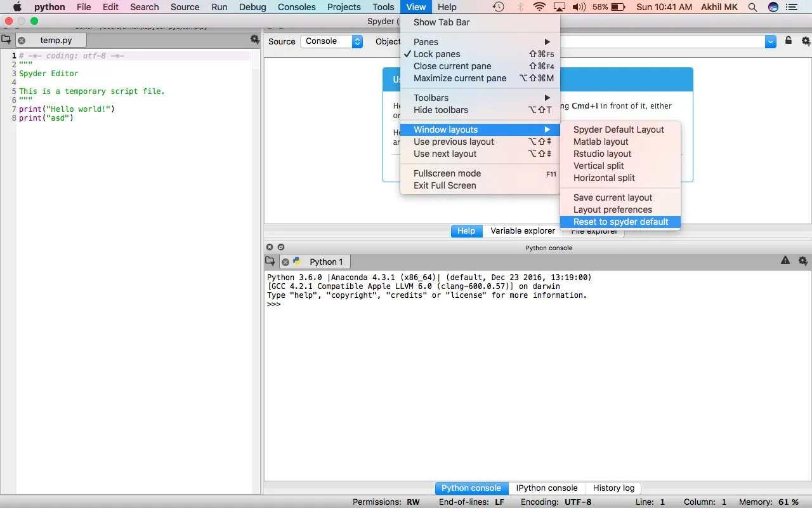
Task: Choose Use next layout
Action: coord(480,154)
